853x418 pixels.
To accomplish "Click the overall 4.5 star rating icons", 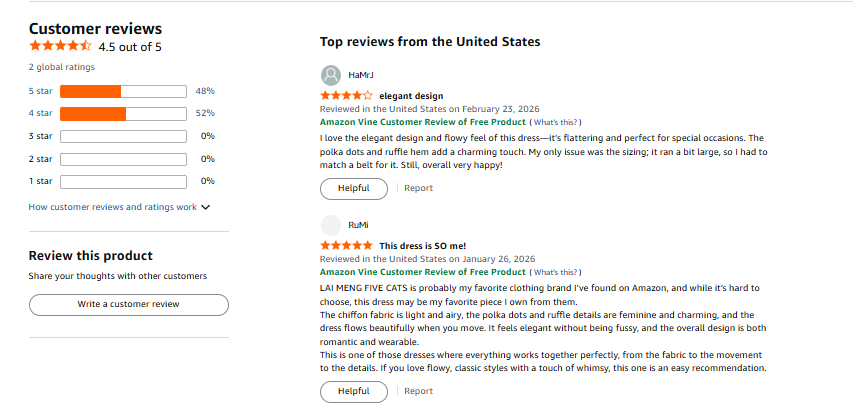I will pos(60,46).
